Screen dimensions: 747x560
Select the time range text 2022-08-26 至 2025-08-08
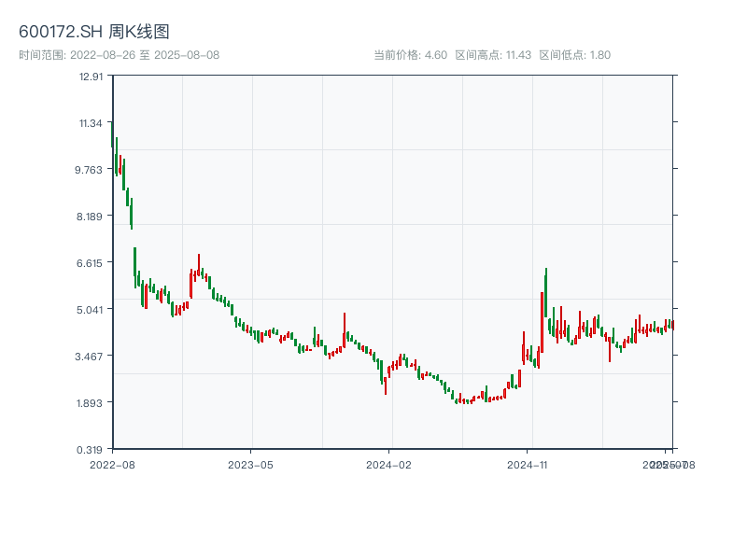click(x=145, y=55)
